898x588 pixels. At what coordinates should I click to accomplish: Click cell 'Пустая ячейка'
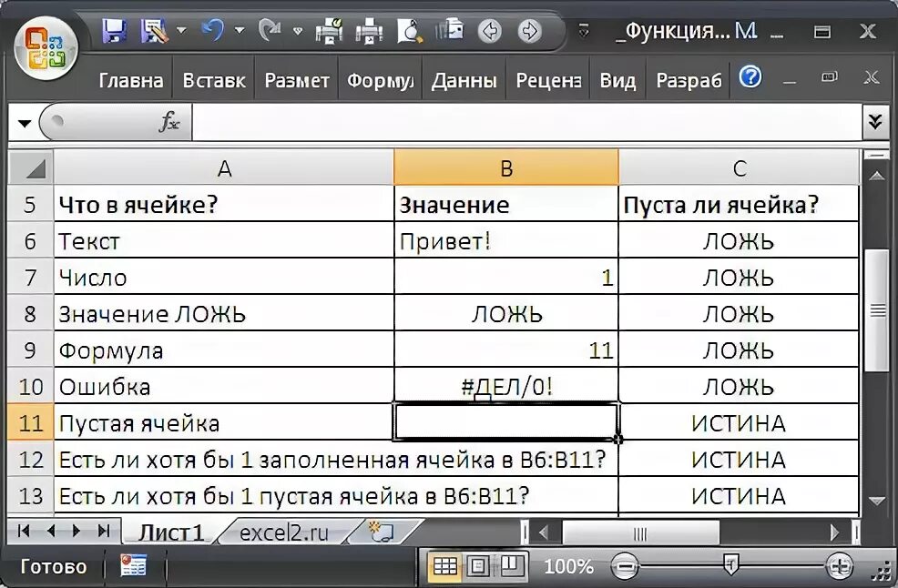point(224,423)
